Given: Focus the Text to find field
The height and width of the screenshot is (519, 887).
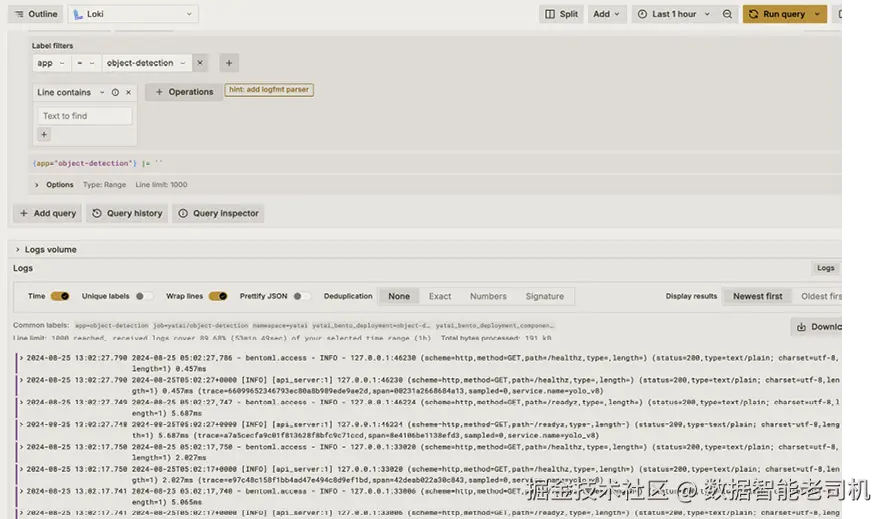Looking at the screenshot, I should point(84,116).
